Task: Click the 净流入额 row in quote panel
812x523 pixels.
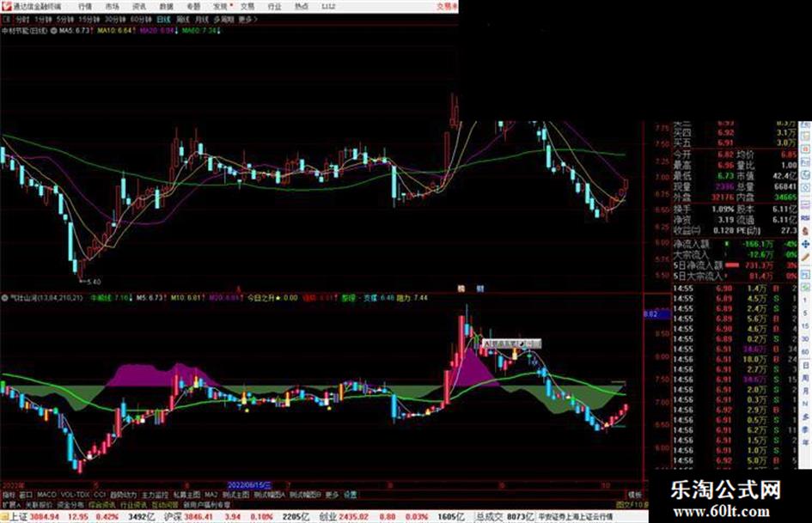Action: click(736, 244)
